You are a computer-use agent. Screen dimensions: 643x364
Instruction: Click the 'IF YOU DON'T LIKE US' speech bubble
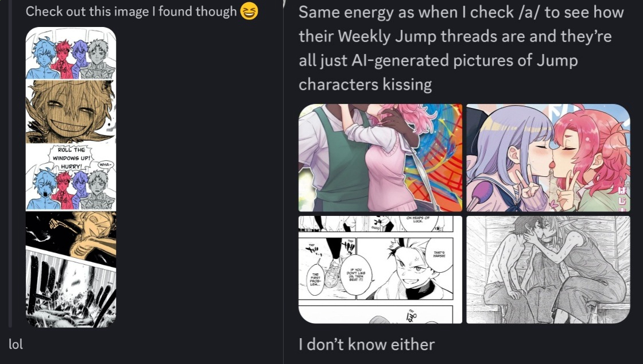[x=356, y=275]
